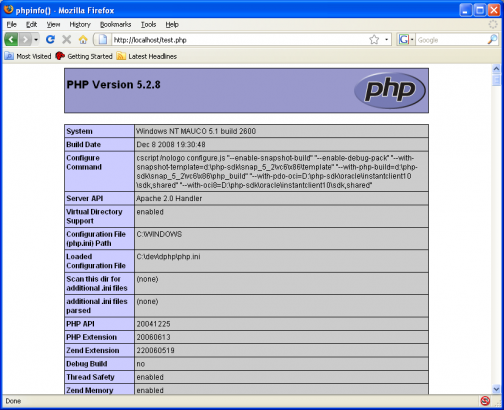This screenshot has width=504, height=410.
Task: Open the Most Visited bookmarks folder
Action: coord(28,56)
